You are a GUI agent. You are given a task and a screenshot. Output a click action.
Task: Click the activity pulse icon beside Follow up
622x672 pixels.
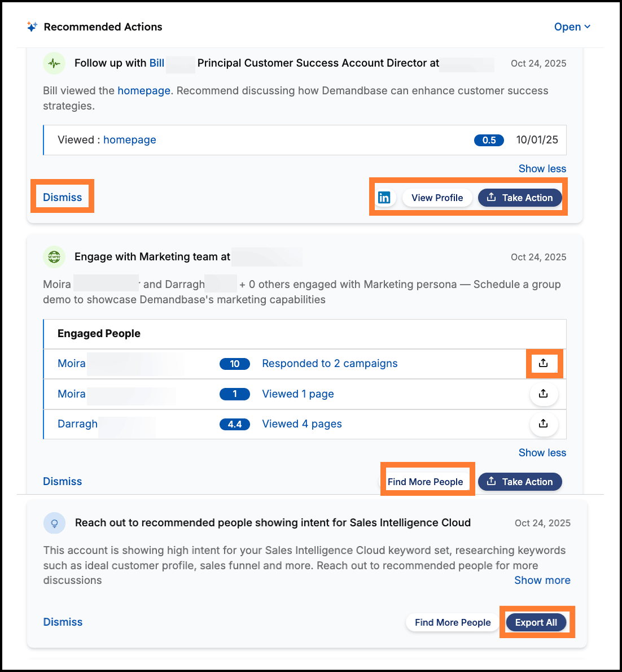click(x=54, y=63)
